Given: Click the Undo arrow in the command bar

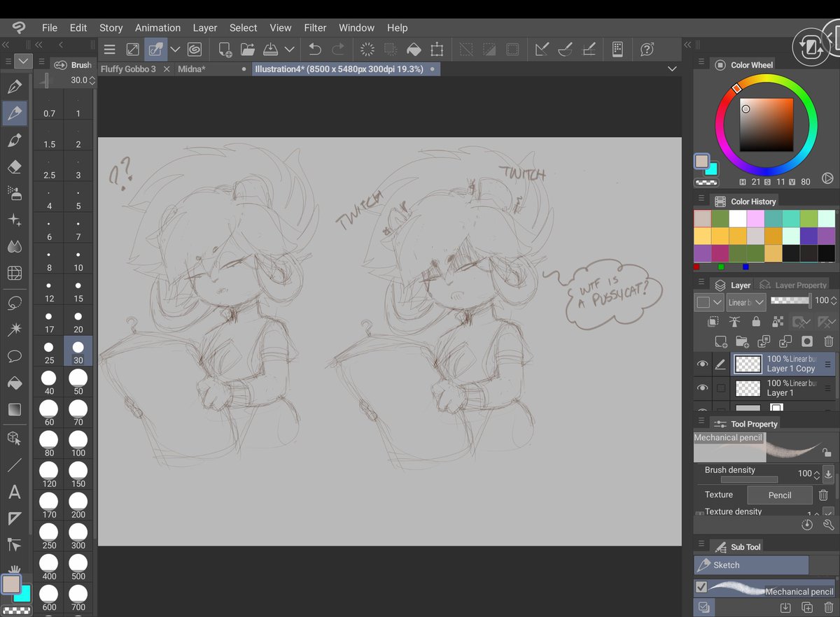Looking at the screenshot, I should pos(315,49).
